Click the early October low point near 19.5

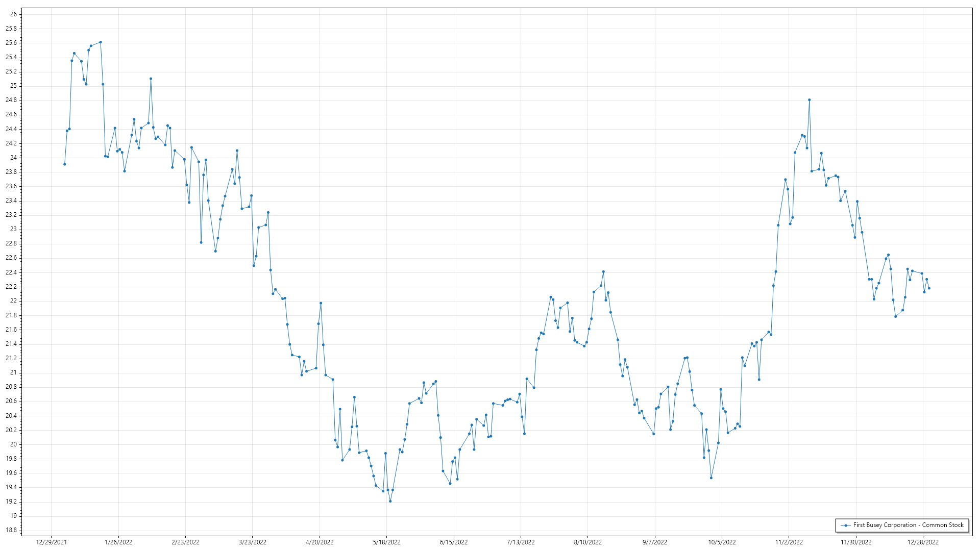point(711,478)
